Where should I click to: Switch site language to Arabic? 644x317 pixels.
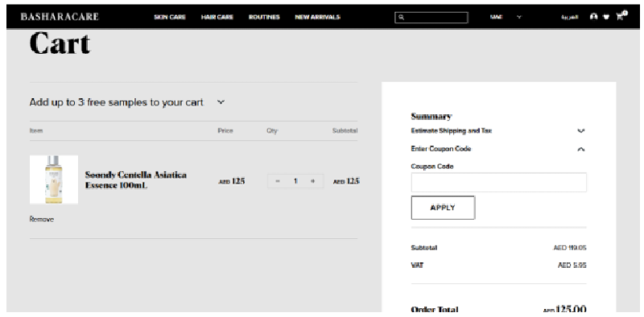point(570,17)
